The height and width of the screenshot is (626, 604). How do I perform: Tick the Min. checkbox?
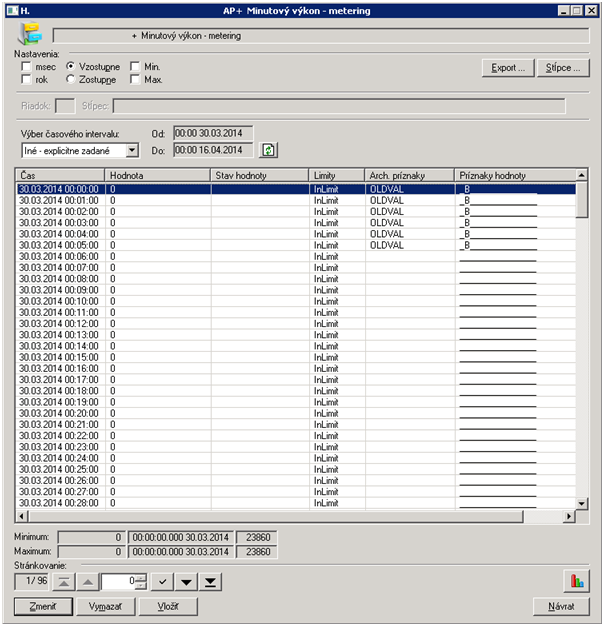pos(135,66)
